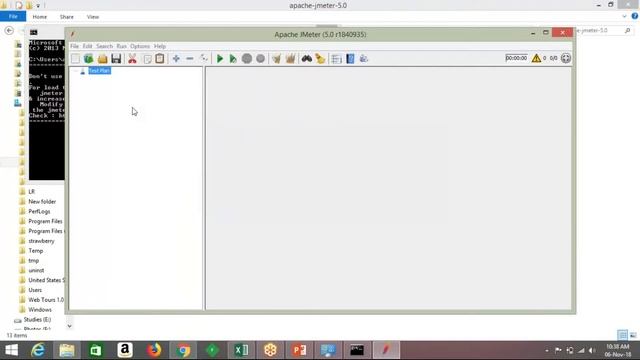Click the Cut scissors icon
The width and height of the screenshot is (640, 360).
[132, 58]
